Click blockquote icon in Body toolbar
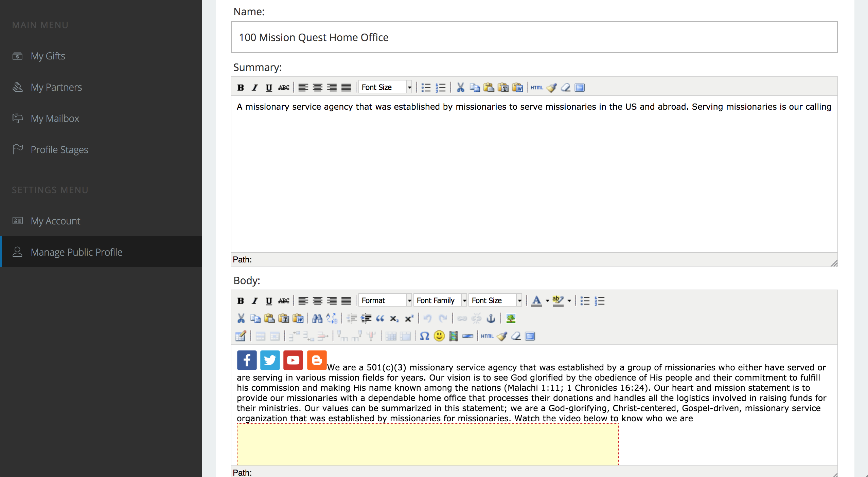 pyautogui.click(x=380, y=318)
